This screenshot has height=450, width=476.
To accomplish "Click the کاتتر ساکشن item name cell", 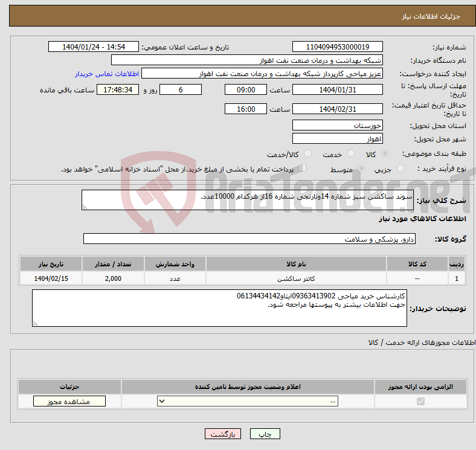I will [296, 278].
